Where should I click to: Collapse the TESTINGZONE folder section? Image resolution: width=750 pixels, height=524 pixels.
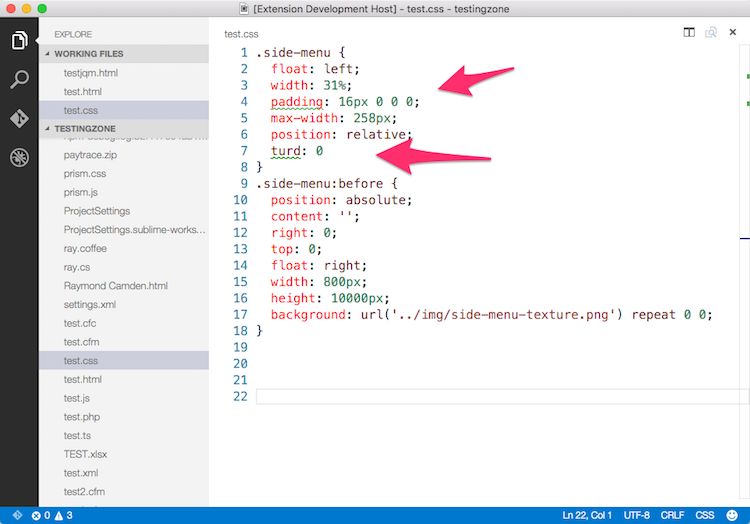click(x=123, y=129)
